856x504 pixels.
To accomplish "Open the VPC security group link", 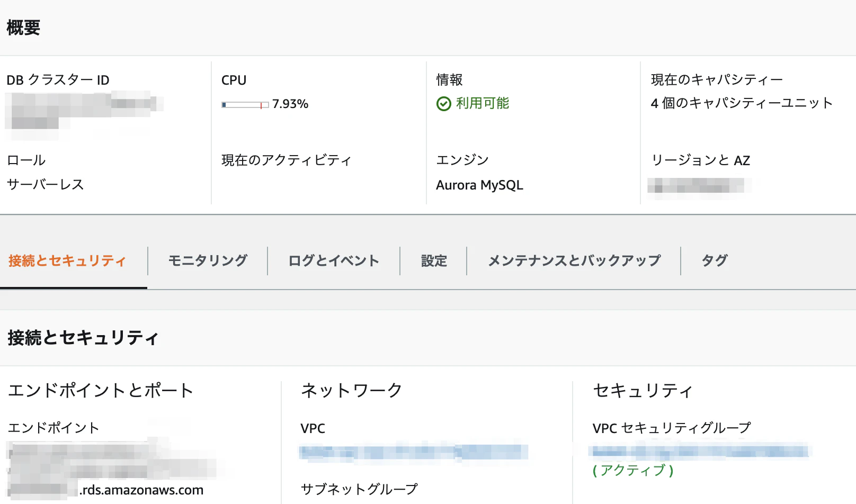I will 700,451.
